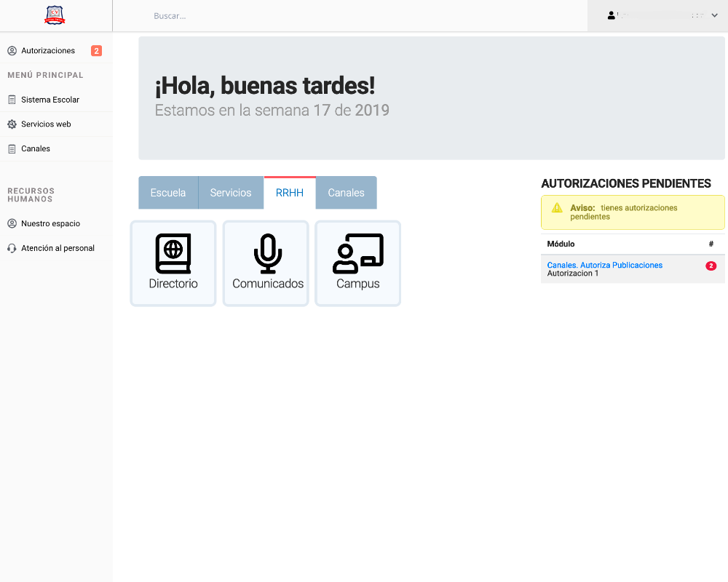Open the Comunicados microphone tile
Screen dimensions: 728x582
[x=266, y=263]
